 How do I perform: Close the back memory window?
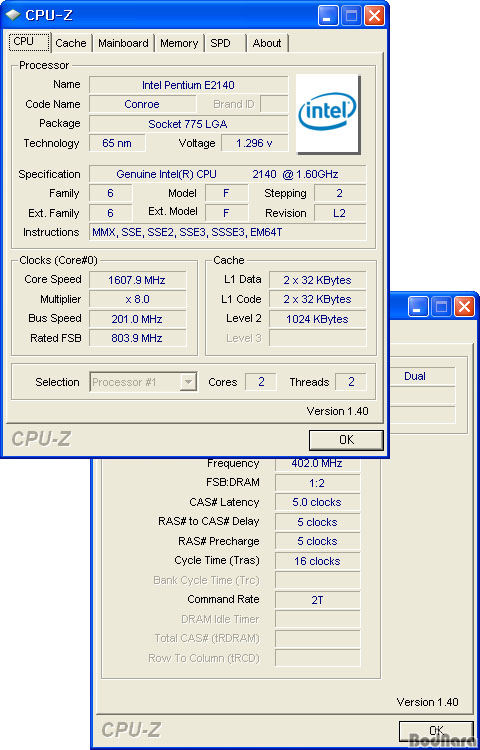(x=464, y=307)
